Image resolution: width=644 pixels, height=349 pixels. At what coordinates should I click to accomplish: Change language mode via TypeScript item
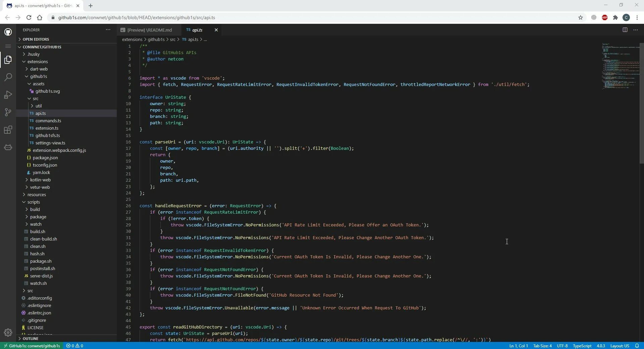tap(582, 346)
